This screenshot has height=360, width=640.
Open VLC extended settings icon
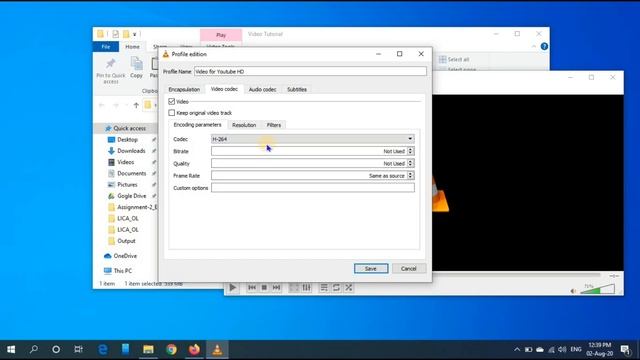point(307,288)
